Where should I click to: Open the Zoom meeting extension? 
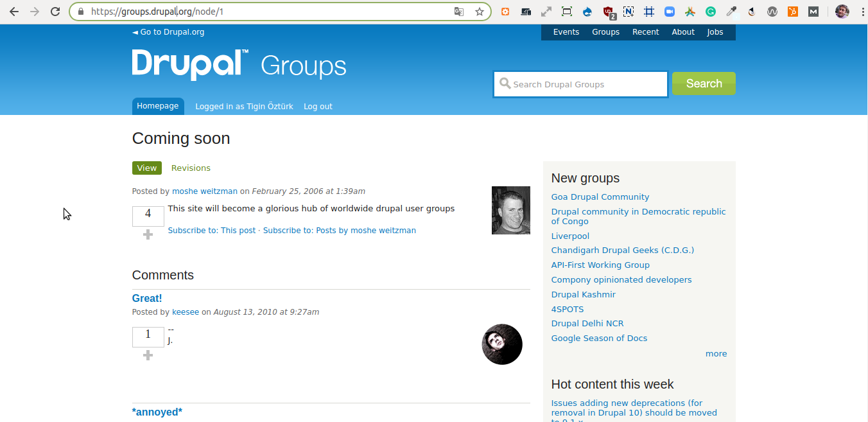[x=670, y=12]
